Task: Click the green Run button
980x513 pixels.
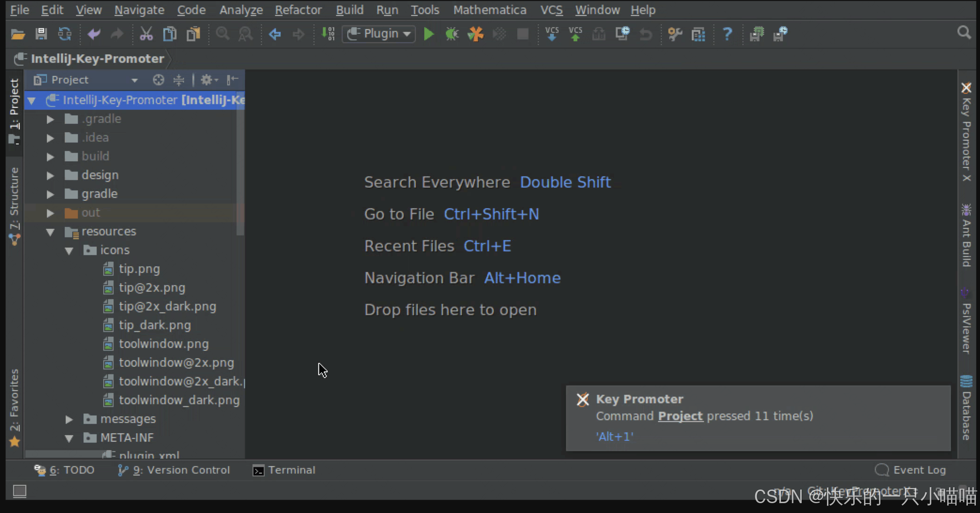Action: coord(429,34)
